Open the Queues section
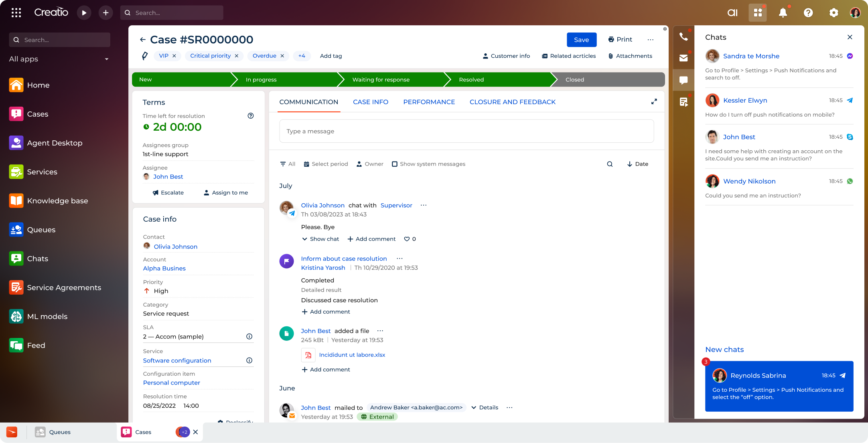This screenshot has height=443, width=868. pos(41,229)
